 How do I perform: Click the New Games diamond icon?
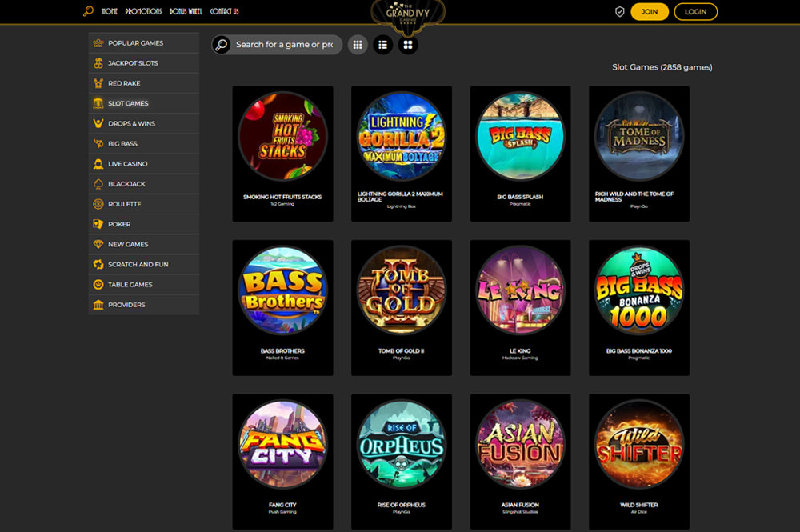tap(98, 244)
